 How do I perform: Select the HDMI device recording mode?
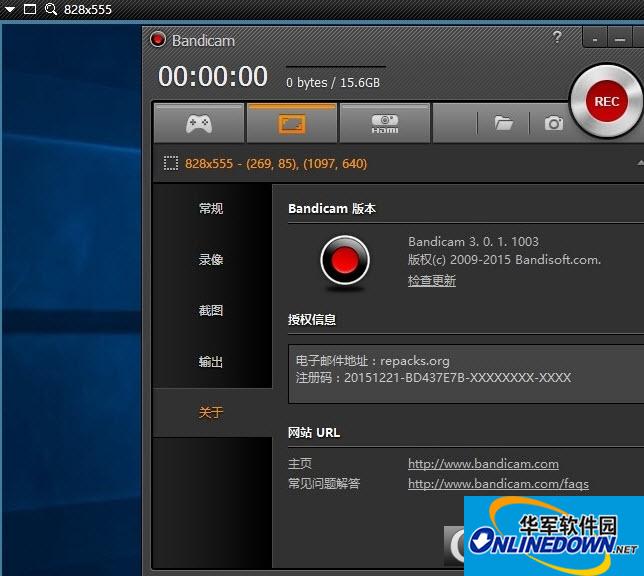[385, 124]
